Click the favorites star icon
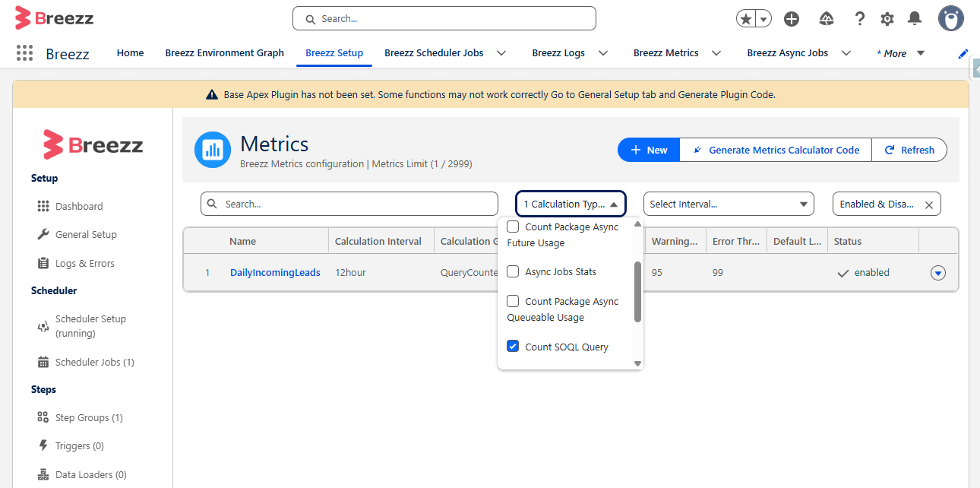The image size is (980, 488). tap(746, 19)
